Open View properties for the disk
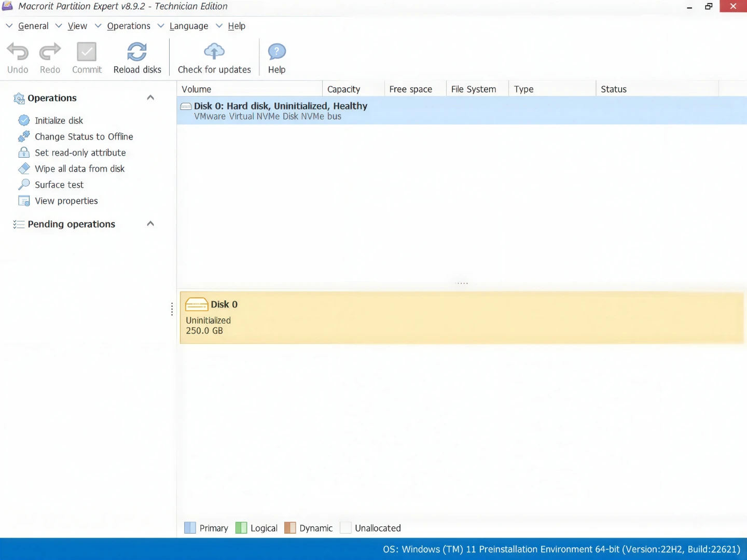This screenshot has width=747, height=560. [66, 201]
